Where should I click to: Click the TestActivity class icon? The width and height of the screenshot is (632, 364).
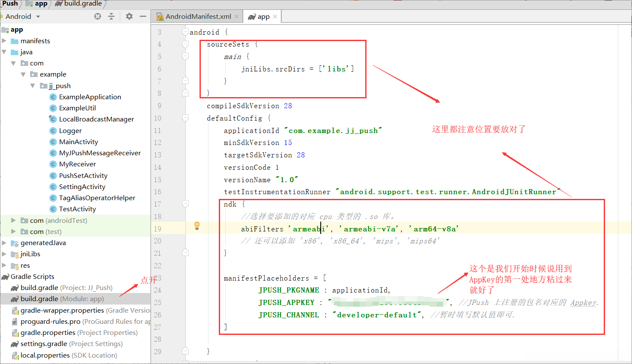tap(53, 209)
